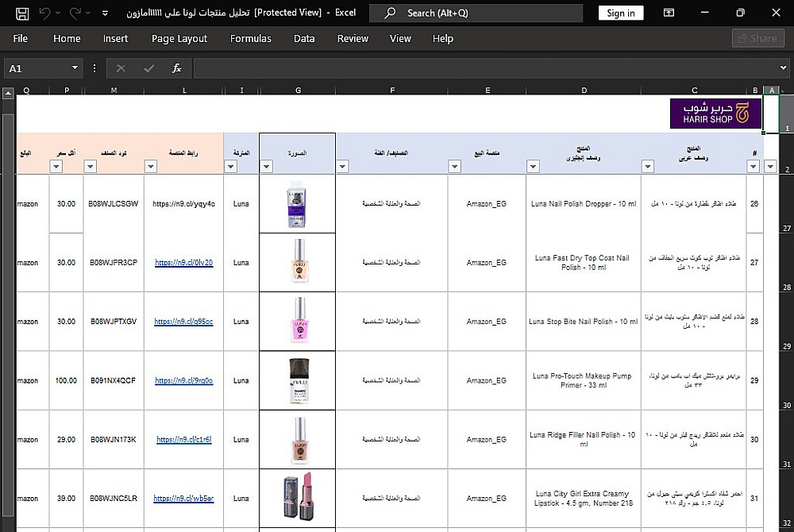Viewport: 794px width, 532px height.
Task: Expand the Name Box dropdown
Action: pyautogui.click(x=75, y=68)
